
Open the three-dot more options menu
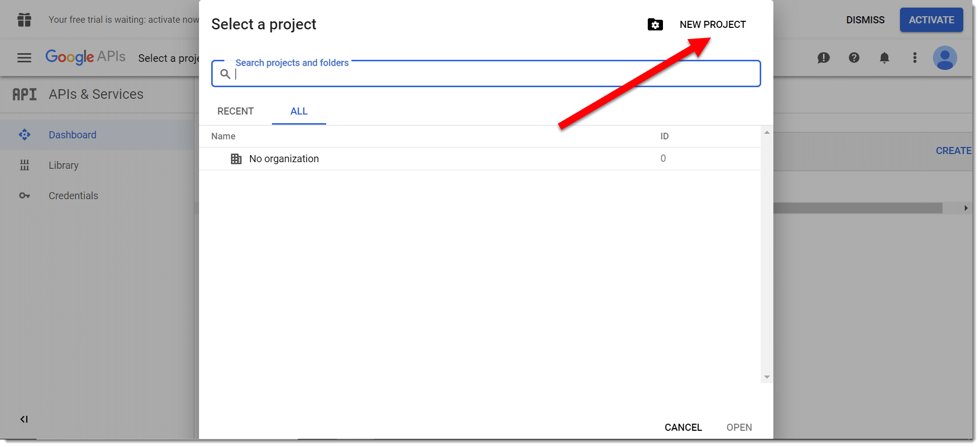915,58
